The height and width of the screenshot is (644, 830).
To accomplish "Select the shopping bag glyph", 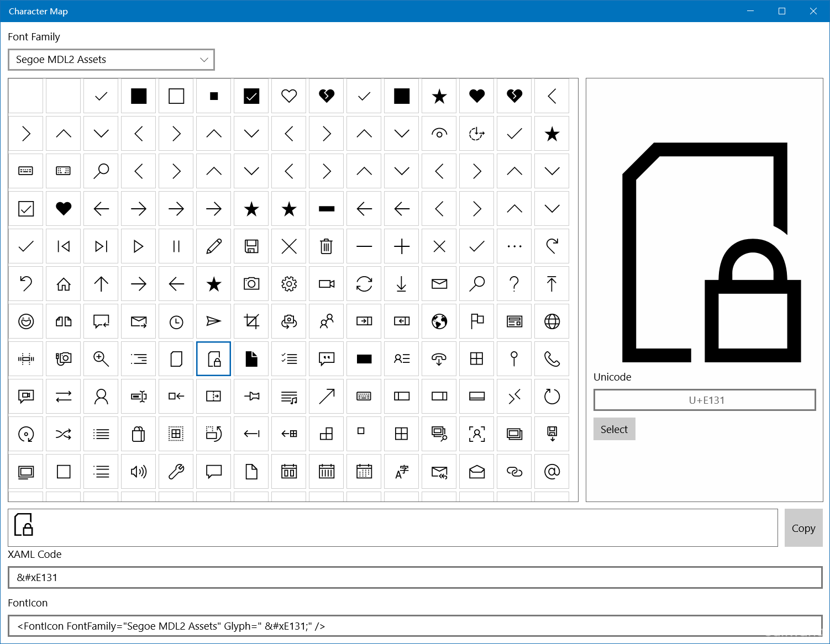I will [139, 434].
